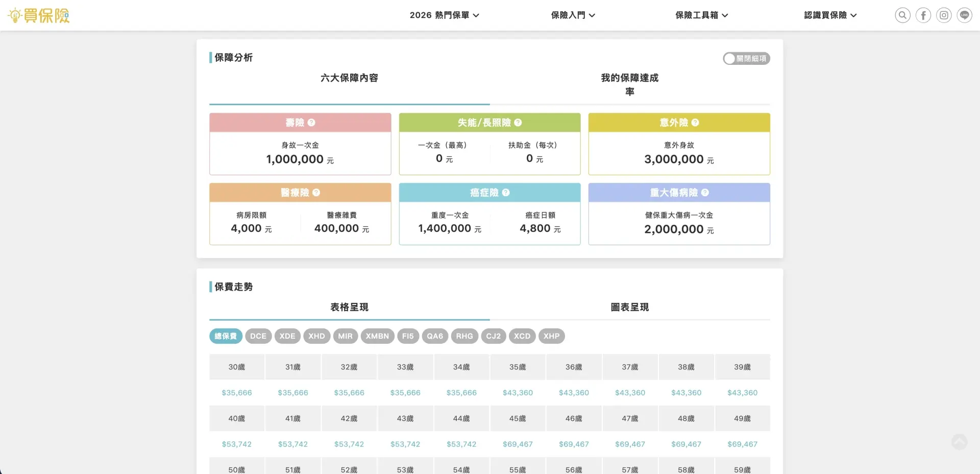Open the Instagram icon link
This screenshot has height=474, width=980.
tap(944, 15)
